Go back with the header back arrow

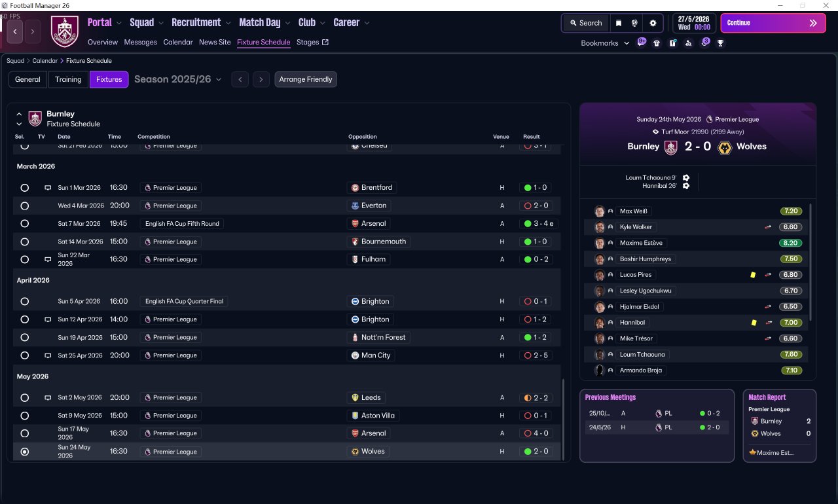click(15, 31)
